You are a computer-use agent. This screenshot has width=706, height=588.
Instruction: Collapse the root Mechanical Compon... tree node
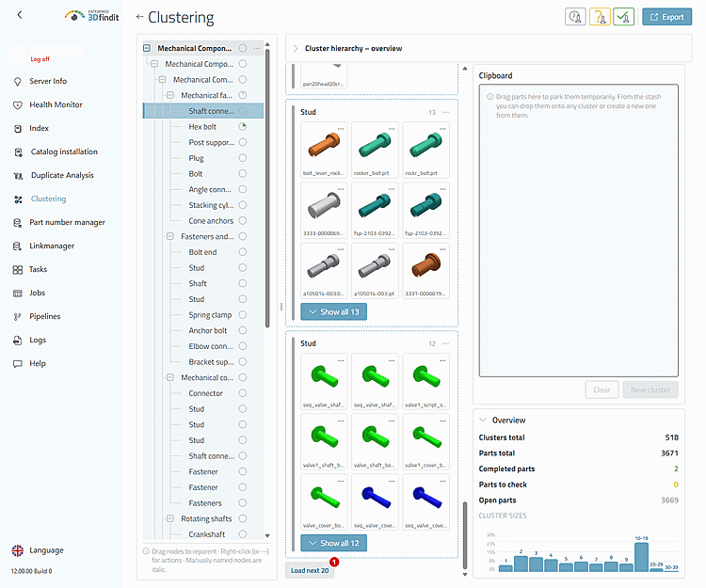coord(147,48)
